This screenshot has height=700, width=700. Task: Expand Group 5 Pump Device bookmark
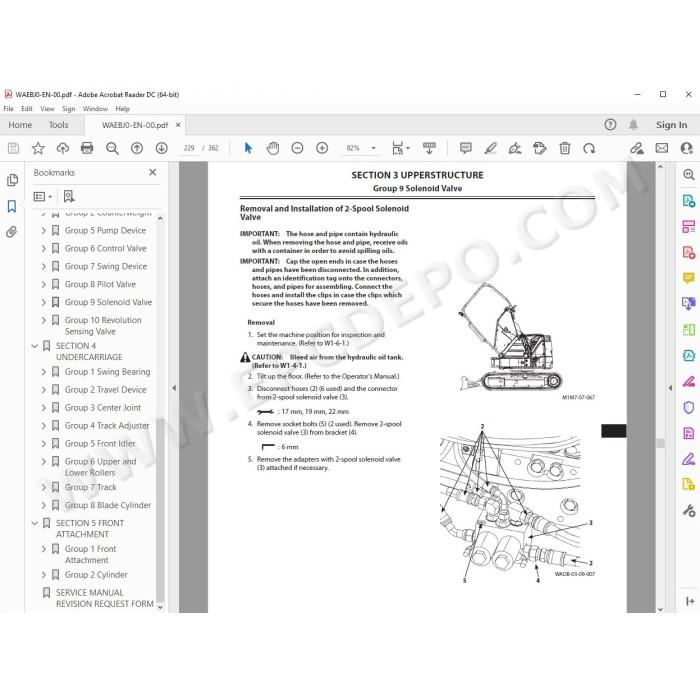point(43,230)
